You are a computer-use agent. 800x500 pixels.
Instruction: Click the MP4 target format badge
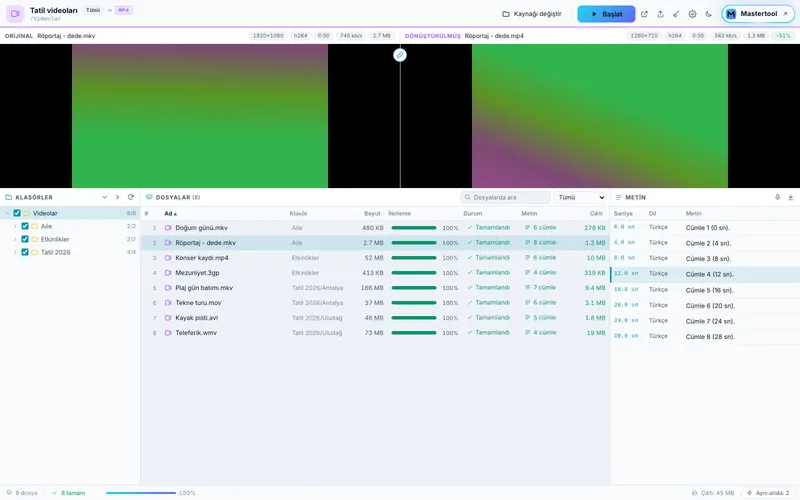pos(123,10)
